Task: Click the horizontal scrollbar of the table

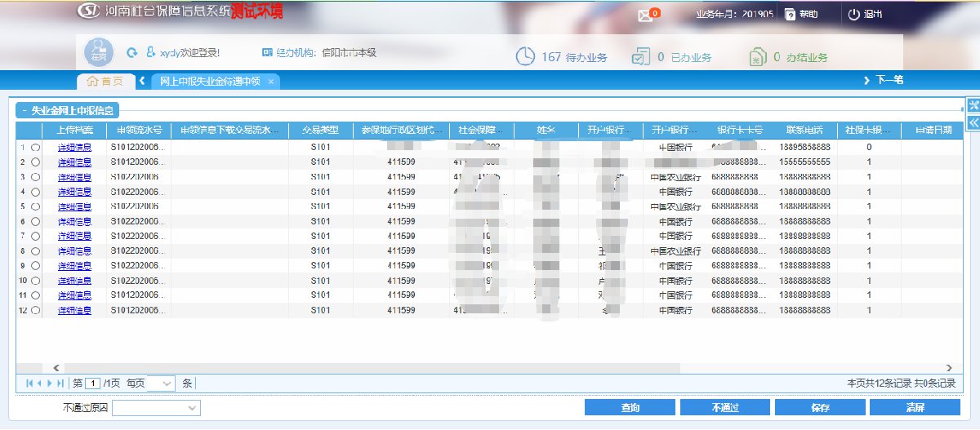Action: [490, 368]
